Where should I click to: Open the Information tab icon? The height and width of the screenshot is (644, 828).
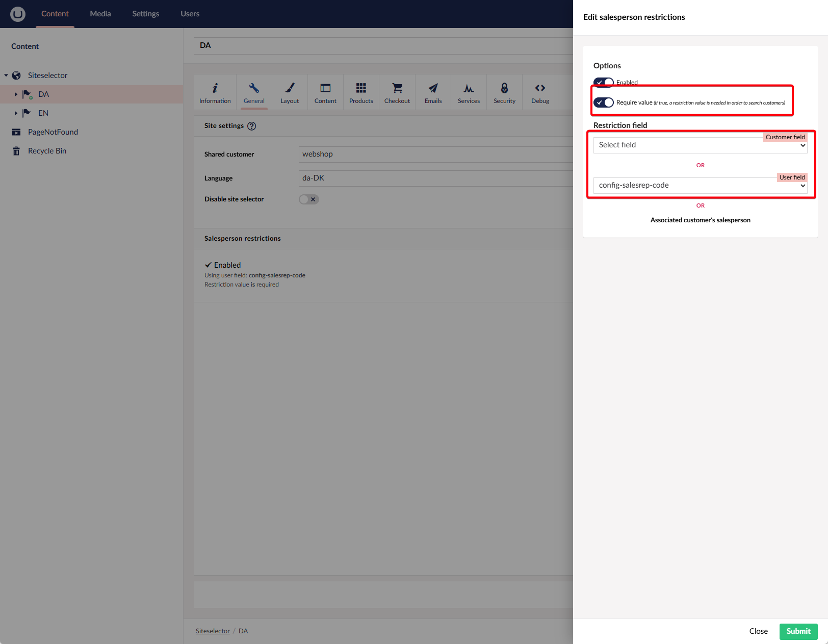coord(215,88)
